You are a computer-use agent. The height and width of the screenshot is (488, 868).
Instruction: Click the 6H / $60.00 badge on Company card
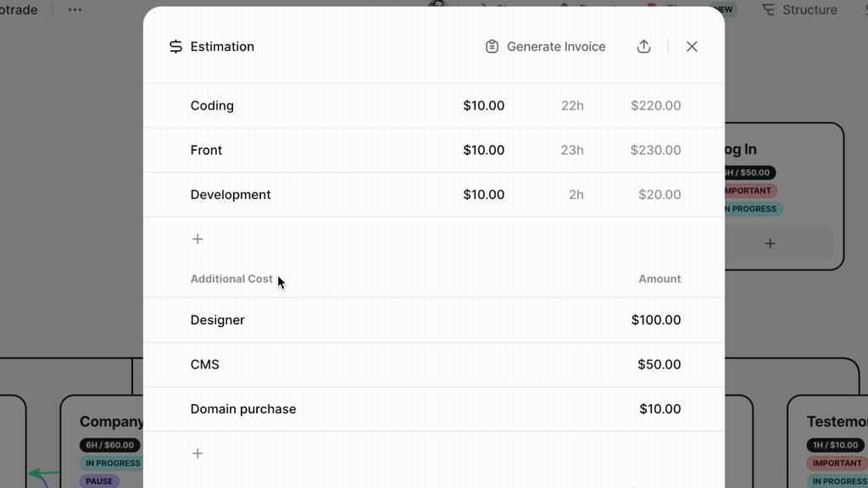[109, 445]
